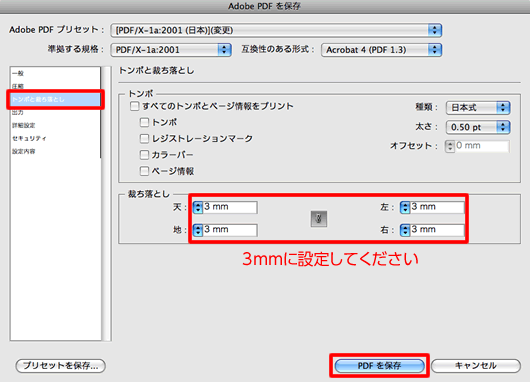Click the PDF を保存 button

pyautogui.click(x=379, y=366)
